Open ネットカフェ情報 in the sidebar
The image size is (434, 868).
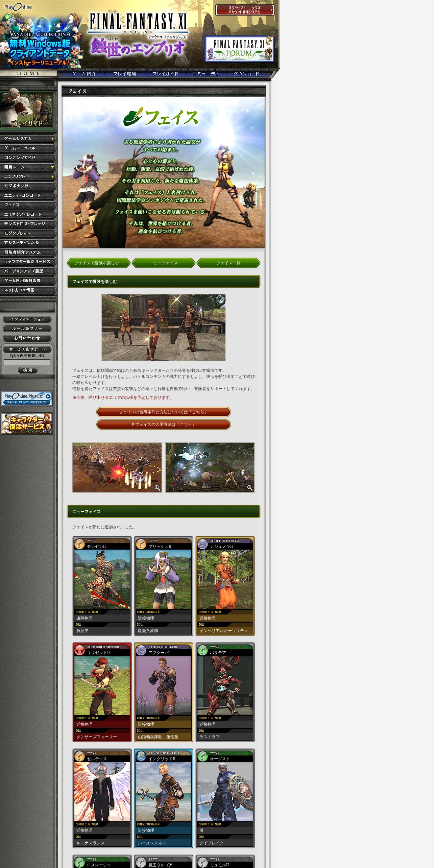(28, 290)
